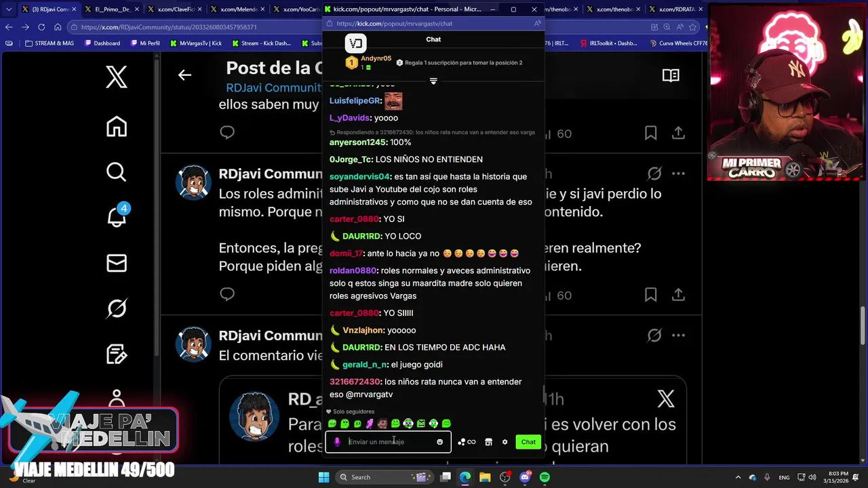Image resolution: width=868 pixels, height=488 pixels.
Task: Open the X logo home link
Action: click(116, 77)
